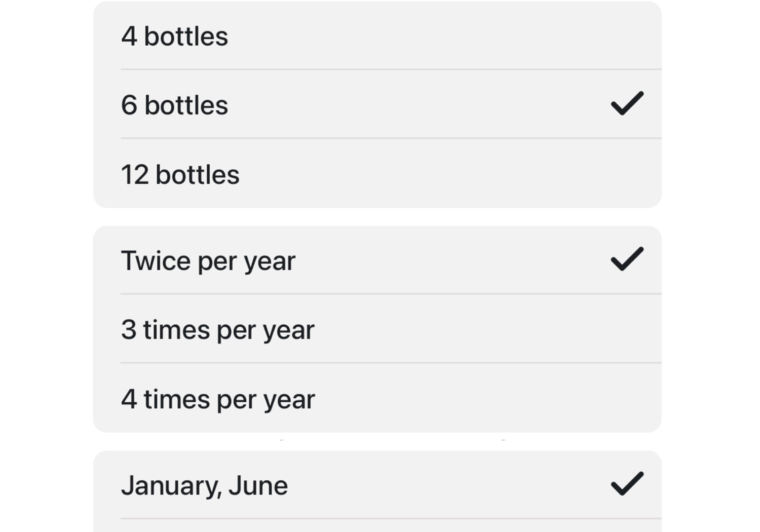Click the checkmark beside Twice per year
Screen dimensions: 760x532
627,259
